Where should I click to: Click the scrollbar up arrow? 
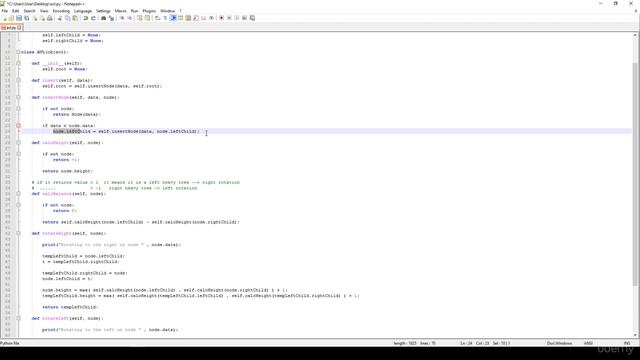(636, 35)
